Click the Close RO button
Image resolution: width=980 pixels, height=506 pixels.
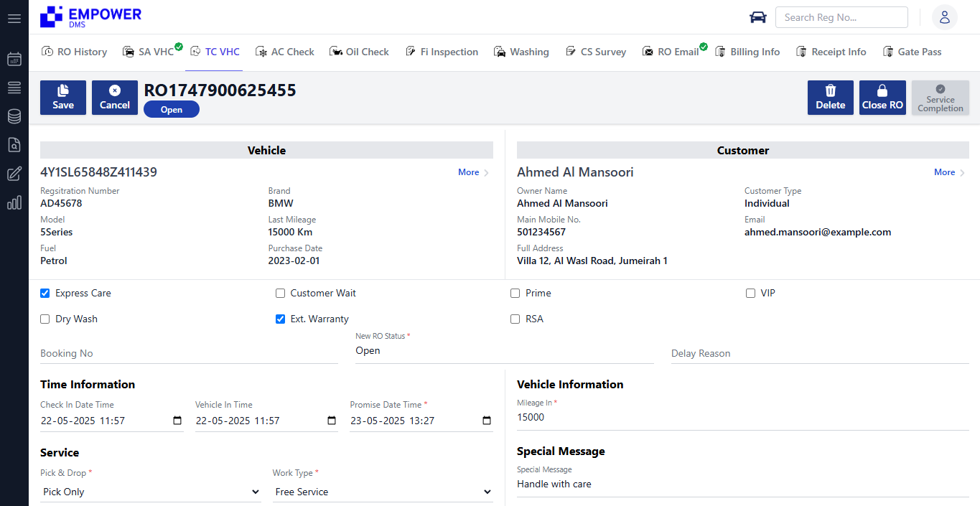coord(882,98)
